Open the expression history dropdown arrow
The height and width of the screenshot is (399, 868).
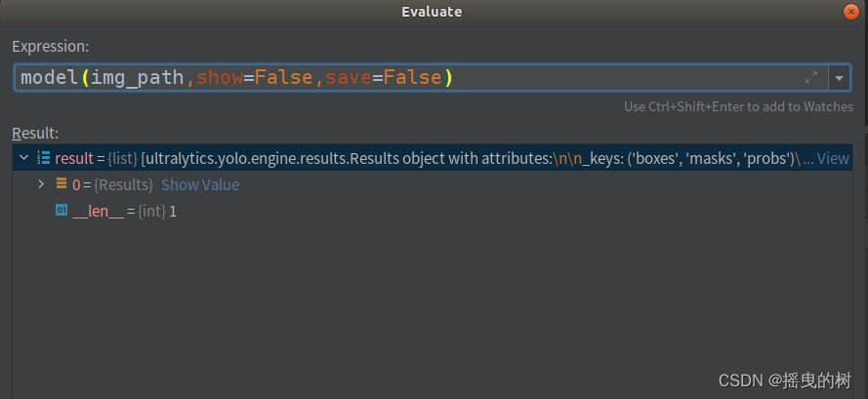click(x=840, y=78)
